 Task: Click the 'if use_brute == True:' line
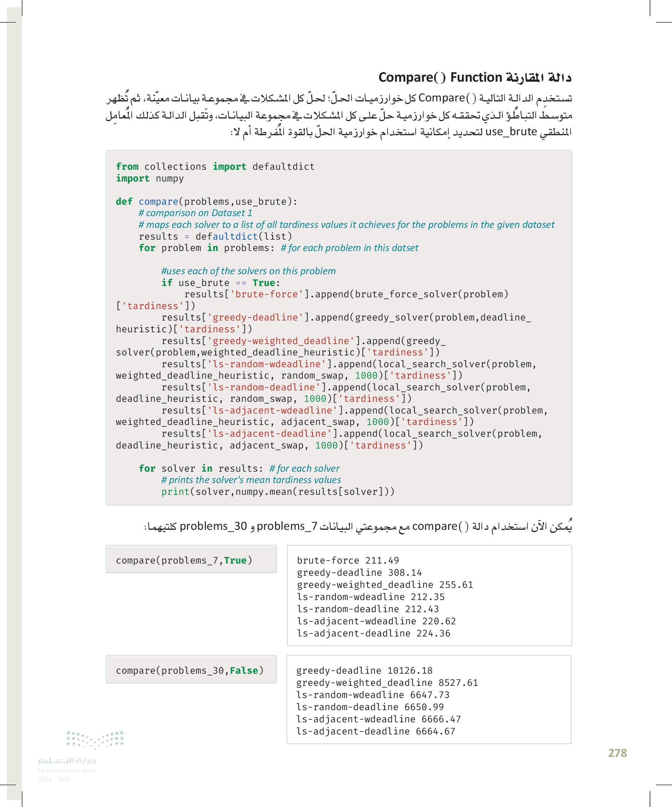(221, 283)
